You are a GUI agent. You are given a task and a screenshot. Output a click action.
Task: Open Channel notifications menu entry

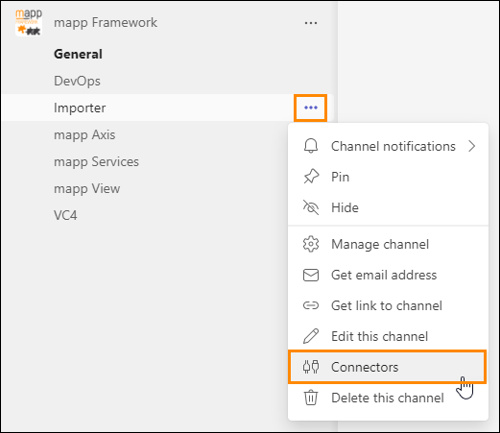click(388, 146)
